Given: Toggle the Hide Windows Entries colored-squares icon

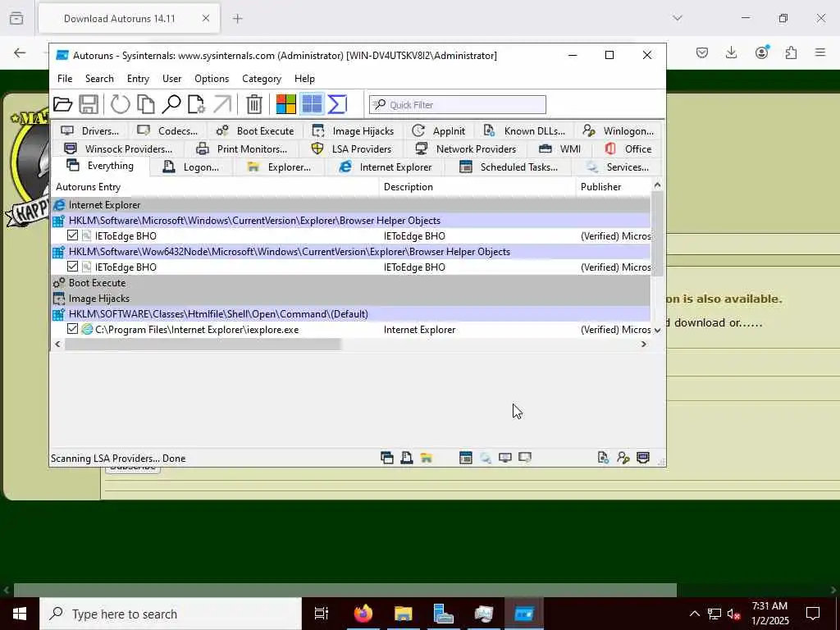Looking at the screenshot, I should tap(286, 104).
